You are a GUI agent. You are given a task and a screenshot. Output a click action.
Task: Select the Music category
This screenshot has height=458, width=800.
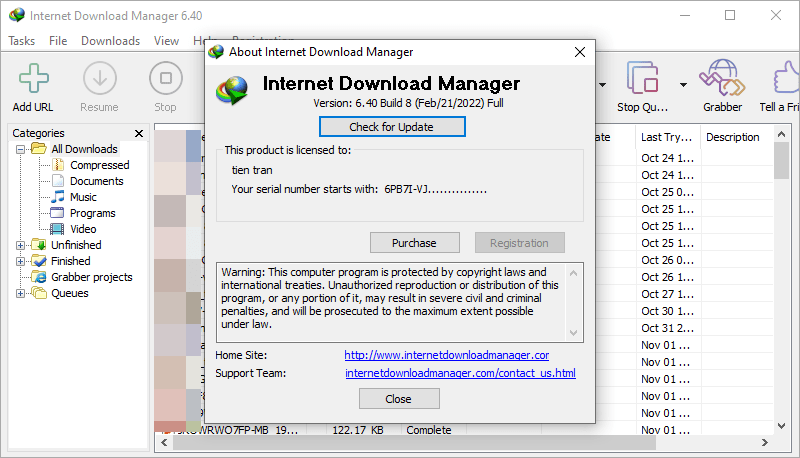pos(83,197)
